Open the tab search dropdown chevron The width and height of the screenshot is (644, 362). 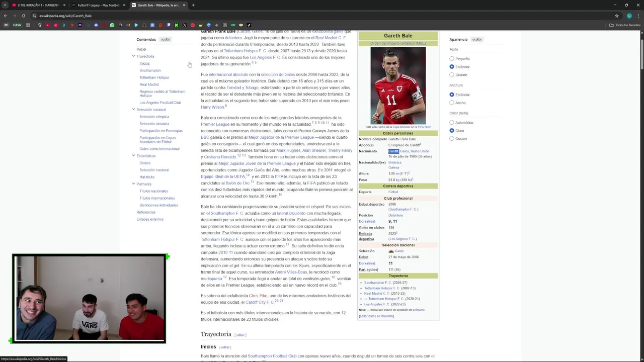click(5, 5)
